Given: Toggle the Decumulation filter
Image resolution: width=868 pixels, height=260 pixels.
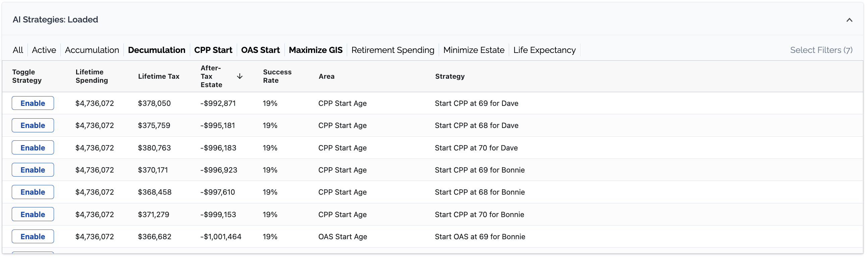Looking at the screenshot, I should pyautogui.click(x=156, y=50).
